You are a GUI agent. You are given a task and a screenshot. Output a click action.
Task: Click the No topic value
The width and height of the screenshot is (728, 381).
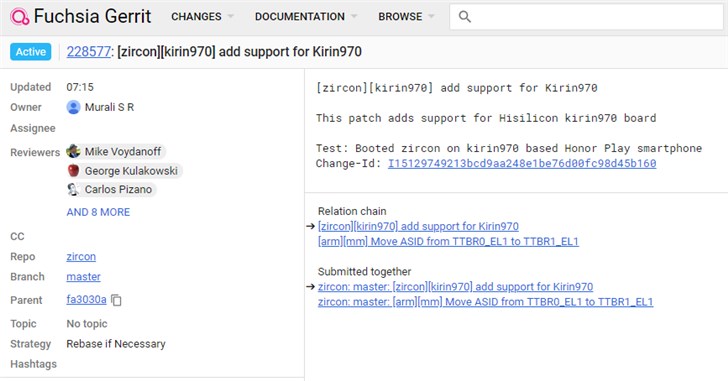[87, 323]
